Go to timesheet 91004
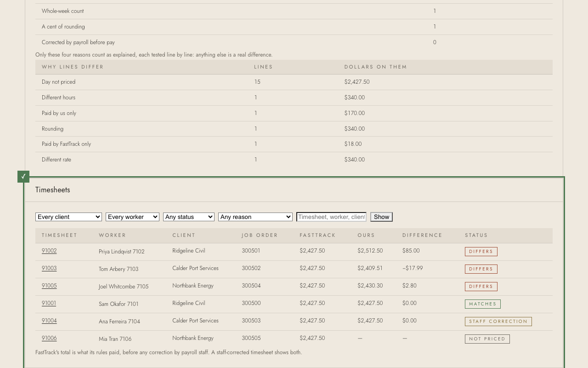 tap(49, 321)
